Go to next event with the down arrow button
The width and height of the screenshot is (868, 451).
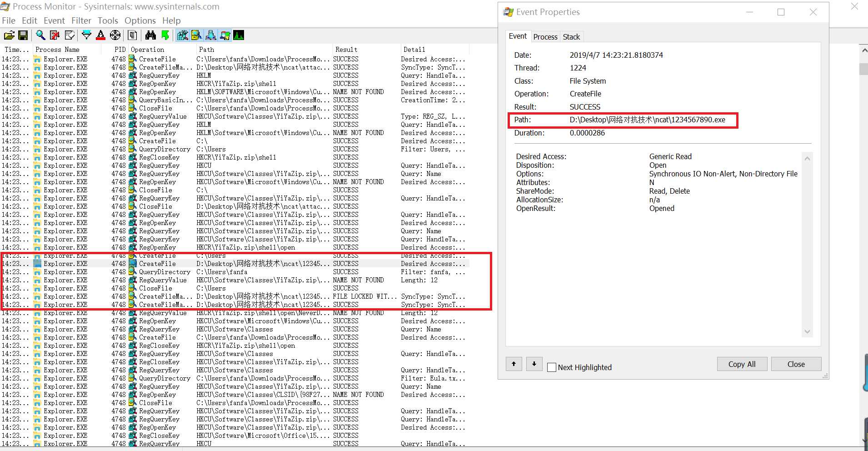[534, 364]
